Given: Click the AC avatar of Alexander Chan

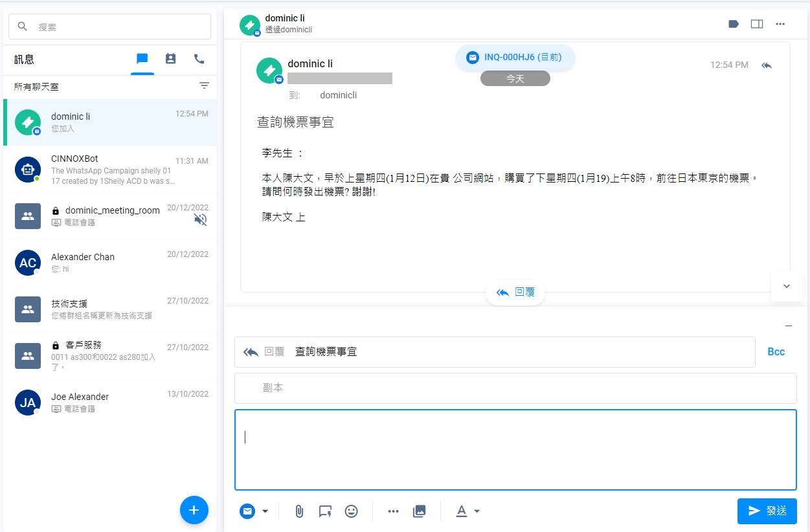Looking at the screenshot, I should [x=28, y=263].
